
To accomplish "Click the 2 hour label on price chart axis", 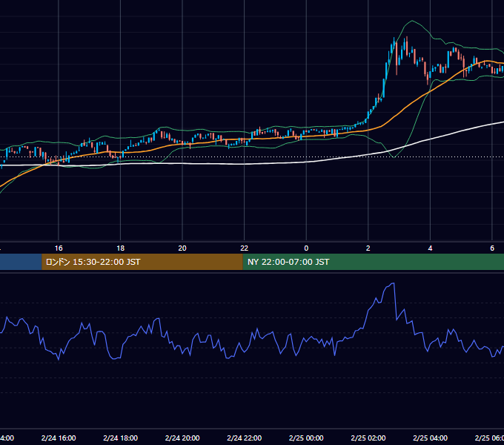I will click(368, 248).
